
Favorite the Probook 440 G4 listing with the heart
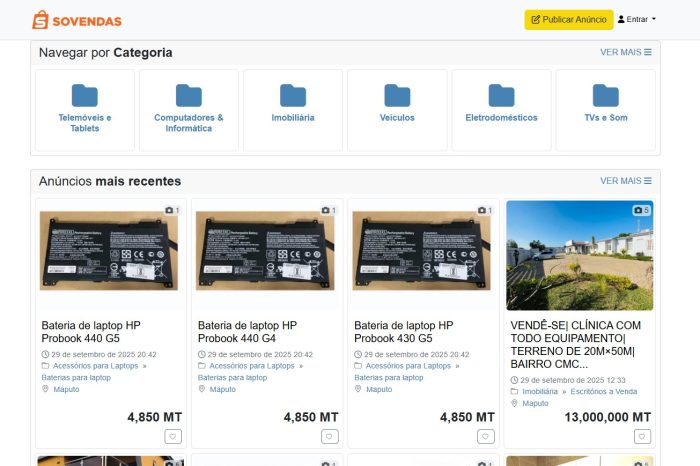(329, 436)
